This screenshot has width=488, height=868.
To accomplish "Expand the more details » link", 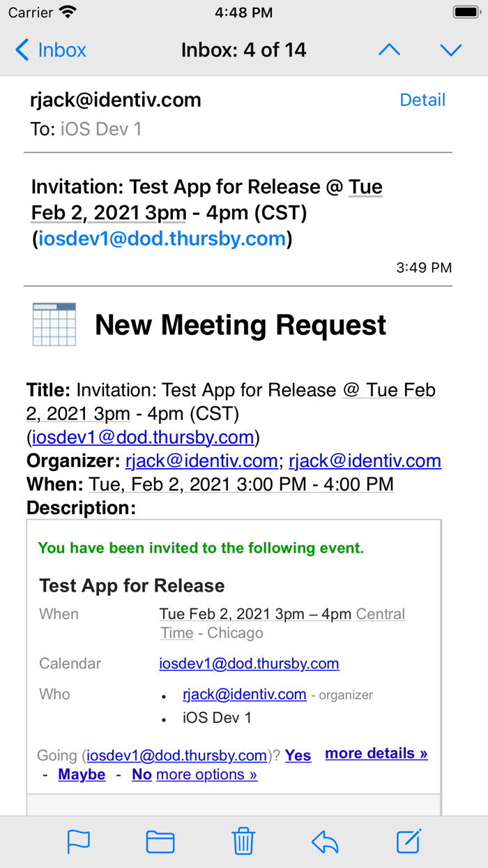I will click(376, 754).
